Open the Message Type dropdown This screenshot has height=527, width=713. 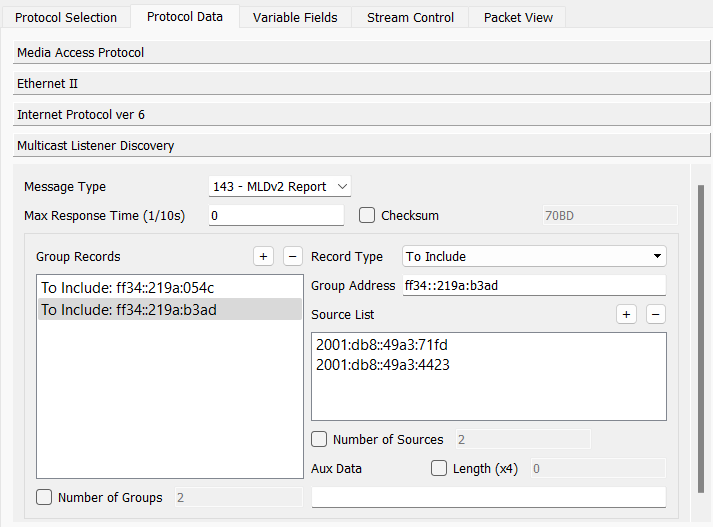pyautogui.click(x=280, y=187)
